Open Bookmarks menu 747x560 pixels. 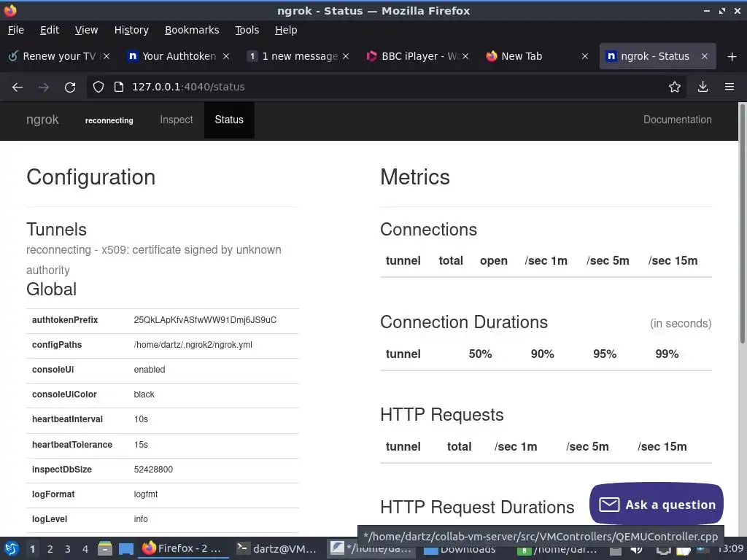192,30
